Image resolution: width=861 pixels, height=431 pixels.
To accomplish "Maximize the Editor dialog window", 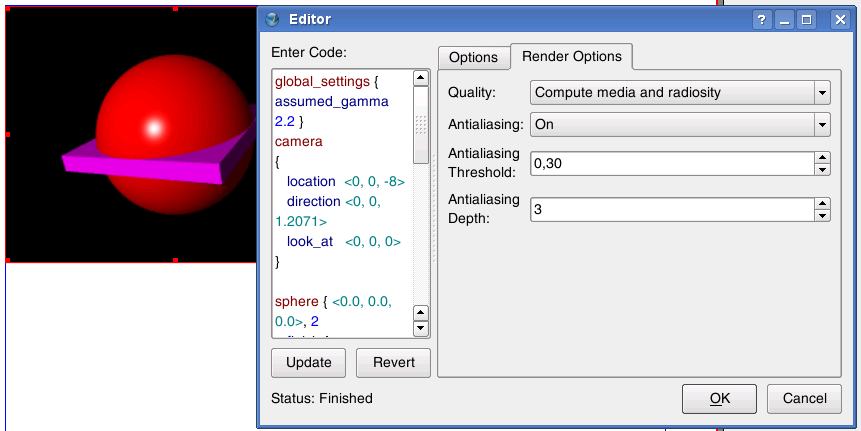I will tap(807, 19).
